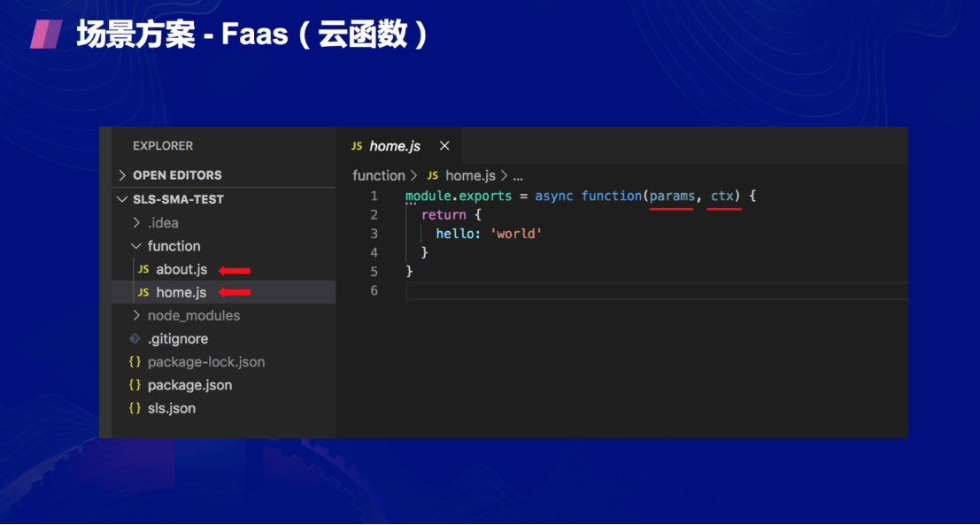Viewport: 980px width, 525px height.
Task: Click the "params" argument in the code
Action: pos(672,196)
